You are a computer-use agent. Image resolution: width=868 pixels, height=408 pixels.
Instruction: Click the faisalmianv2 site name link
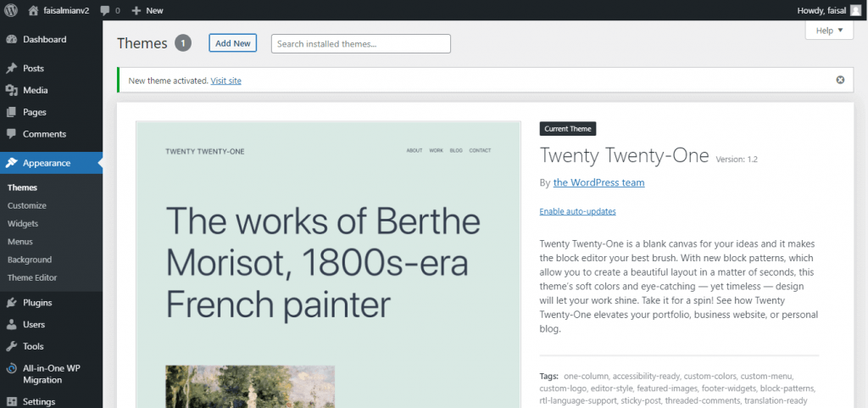click(x=66, y=10)
